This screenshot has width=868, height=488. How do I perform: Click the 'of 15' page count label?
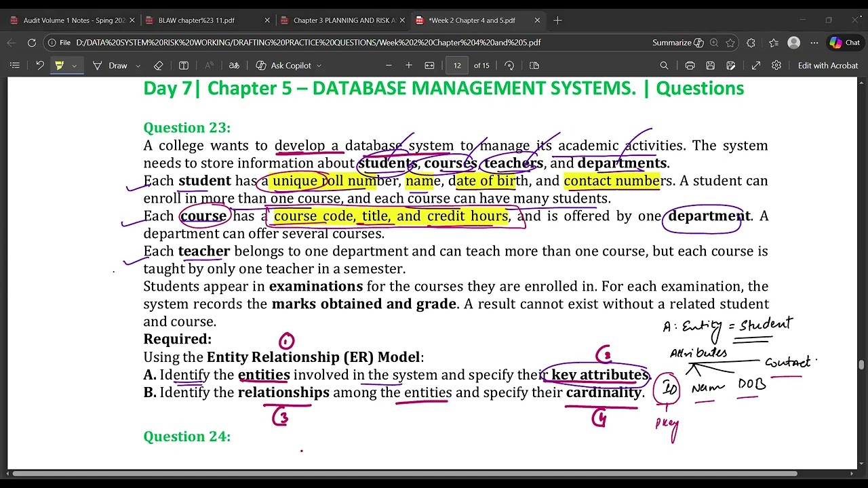(x=481, y=66)
